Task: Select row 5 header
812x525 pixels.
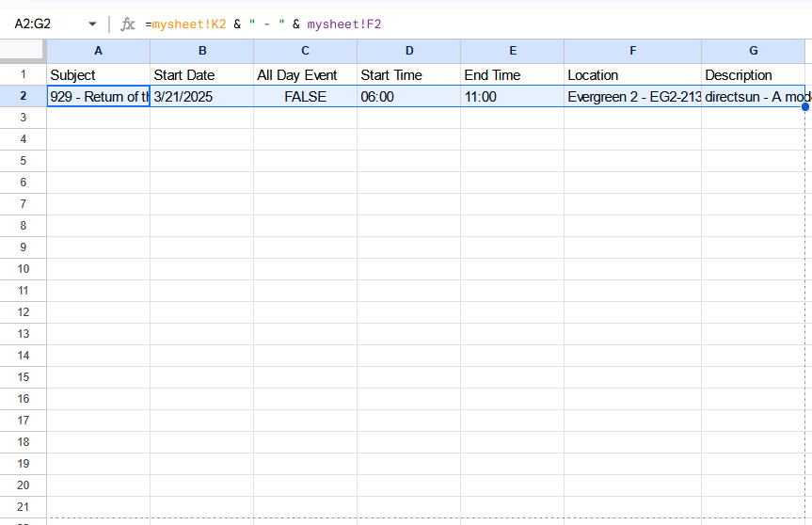Action: [x=24, y=161]
